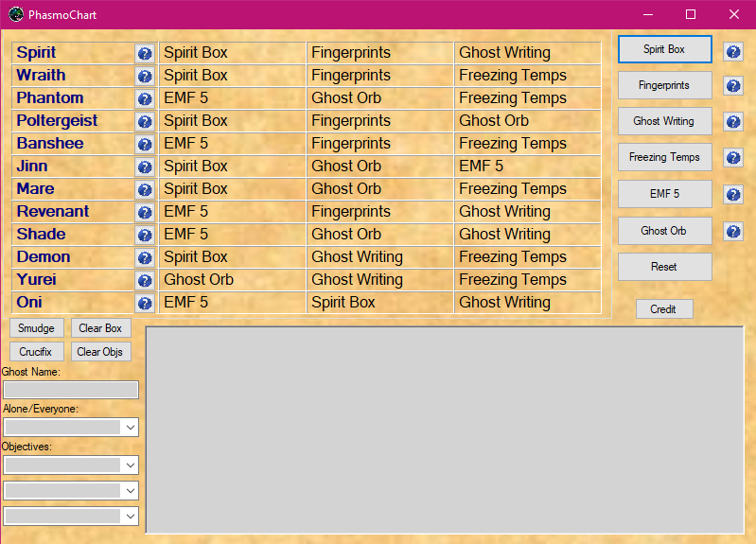Toggle the EMF 5 evidence button
Viewport: 756px width, 544px height.
click(x=664, y=194)
